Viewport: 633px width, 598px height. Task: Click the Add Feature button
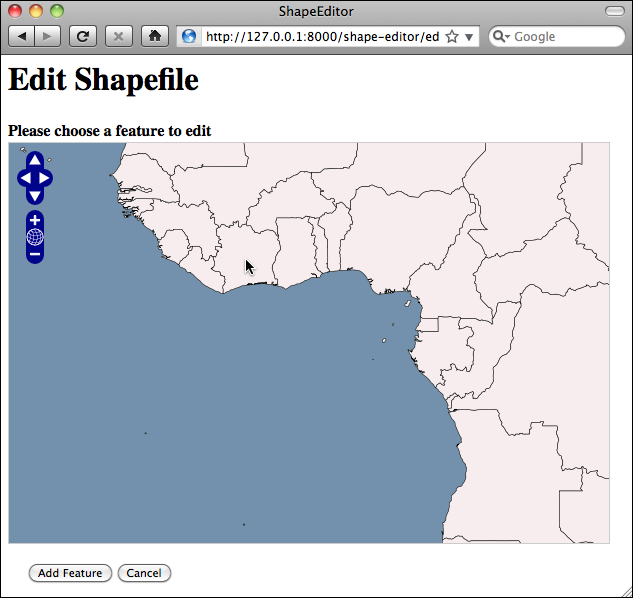pyautogui.click(x=70, y=573)
